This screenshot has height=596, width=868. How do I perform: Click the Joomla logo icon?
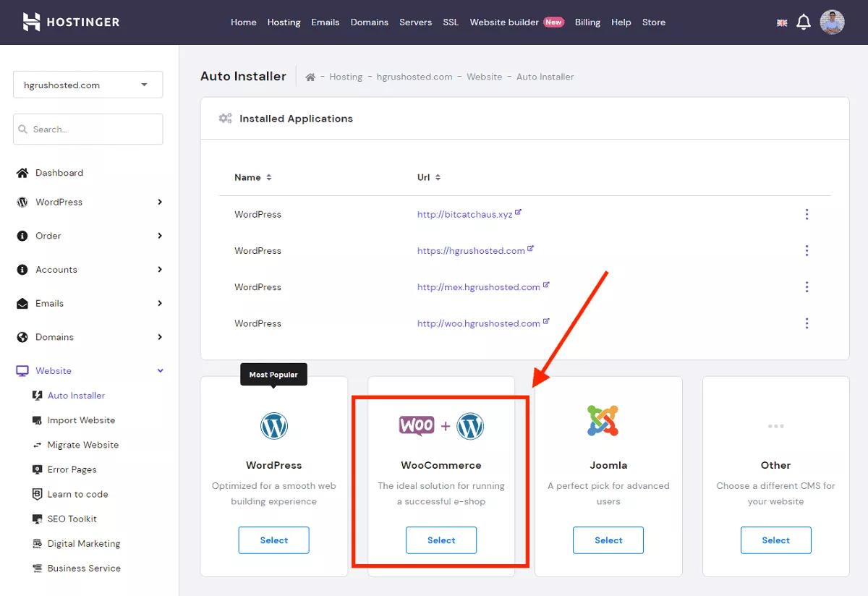603,420
